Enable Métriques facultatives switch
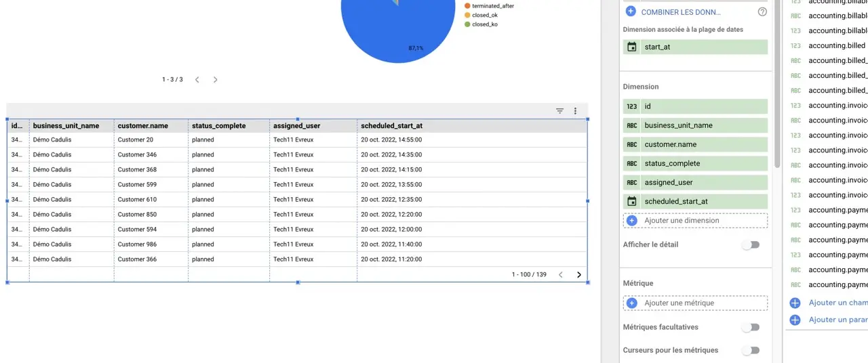868x363 pixels. [x=750, y=327]
